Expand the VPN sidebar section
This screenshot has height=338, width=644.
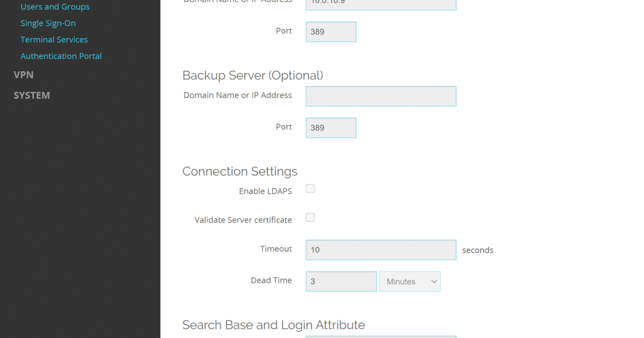(24, 75)
